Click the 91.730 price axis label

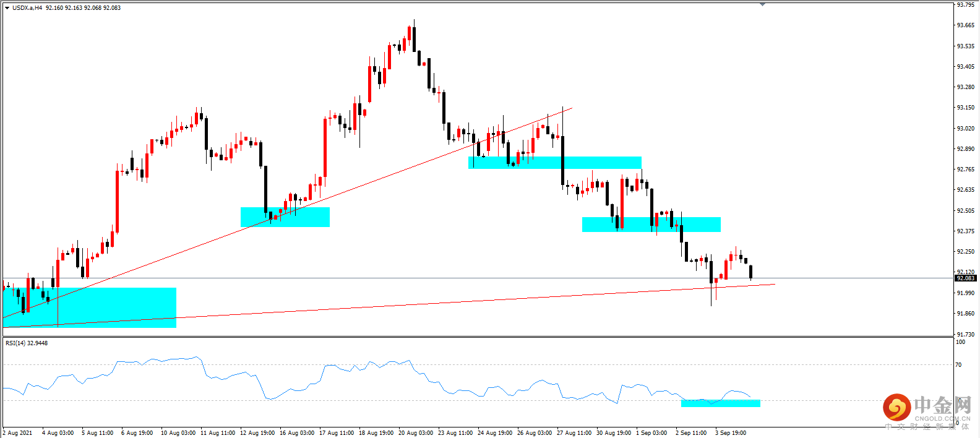(965, 334)
